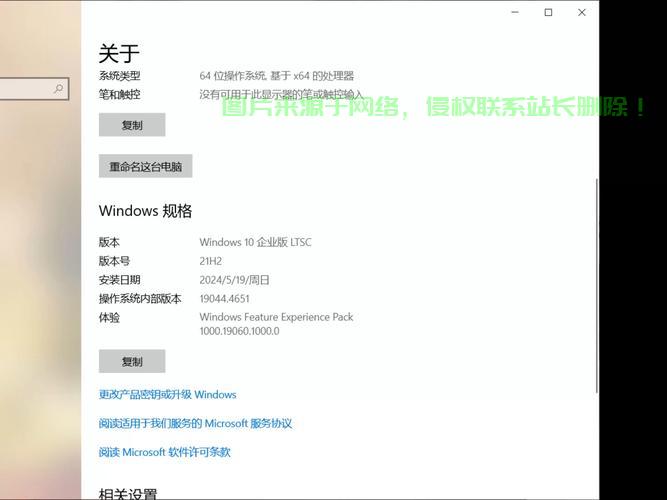667x500 pixels.
Task: Click the 版本号 label
Action: click(x=114, y=261)
